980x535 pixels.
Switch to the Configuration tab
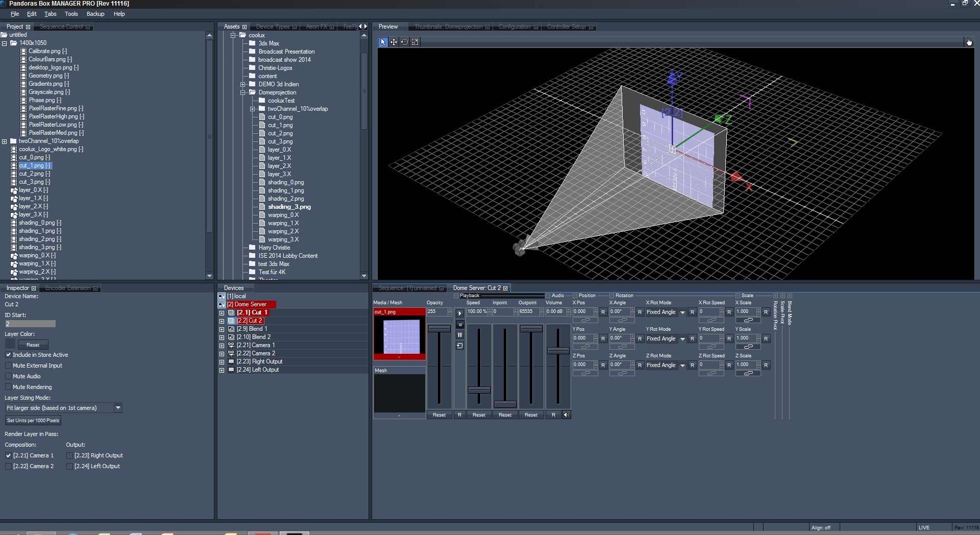point(514,27)
